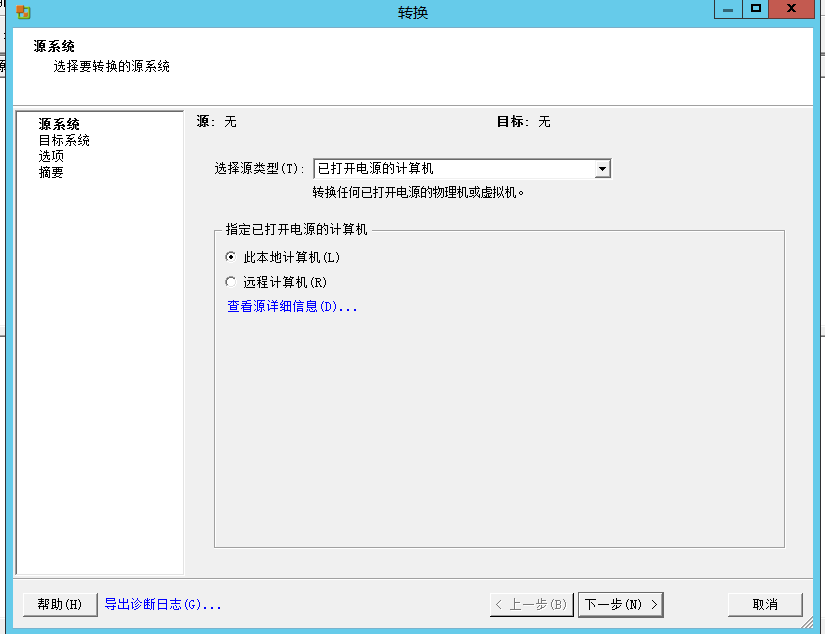825x634 pixels.
Task: Open the 查看源详细信息(D)... link
Action: [x=292, y=306]
